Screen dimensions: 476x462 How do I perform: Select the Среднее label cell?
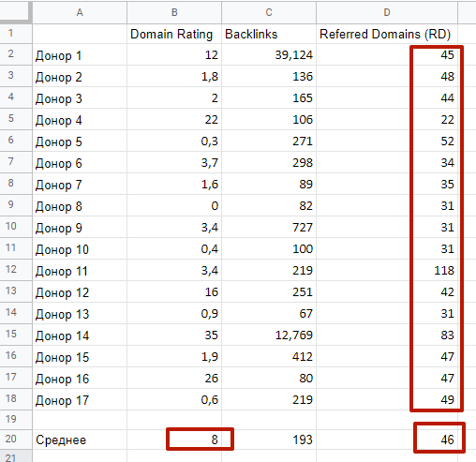80,440
